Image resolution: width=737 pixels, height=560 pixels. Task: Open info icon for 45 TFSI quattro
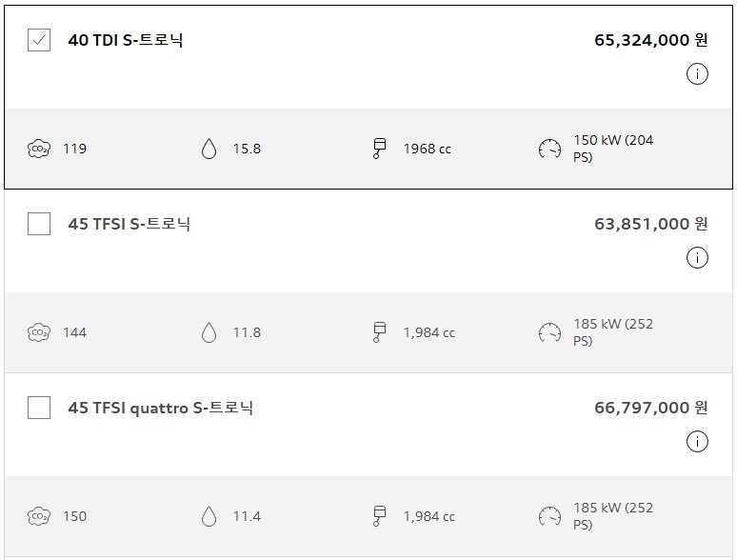point(697,442)
